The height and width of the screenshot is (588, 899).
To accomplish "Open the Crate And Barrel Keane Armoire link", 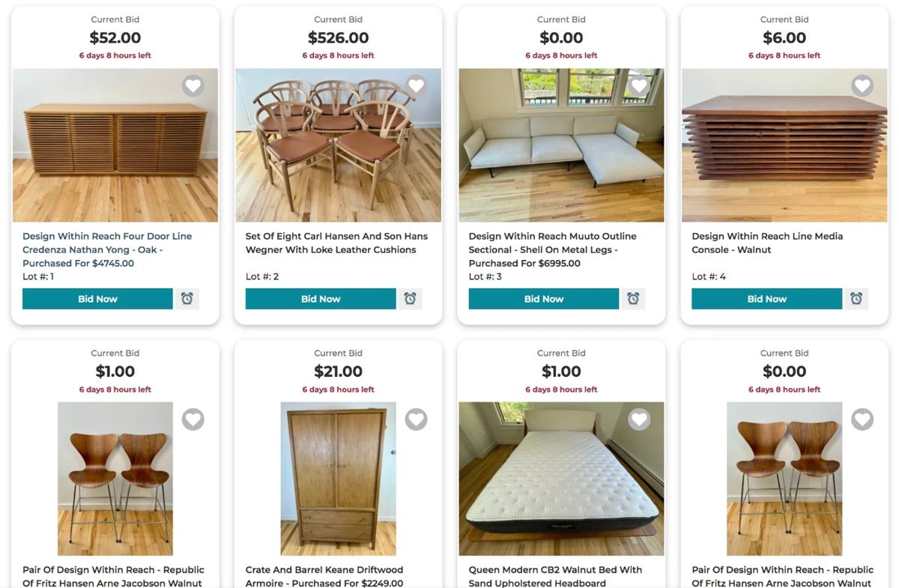I will click(x=324, y=576).
